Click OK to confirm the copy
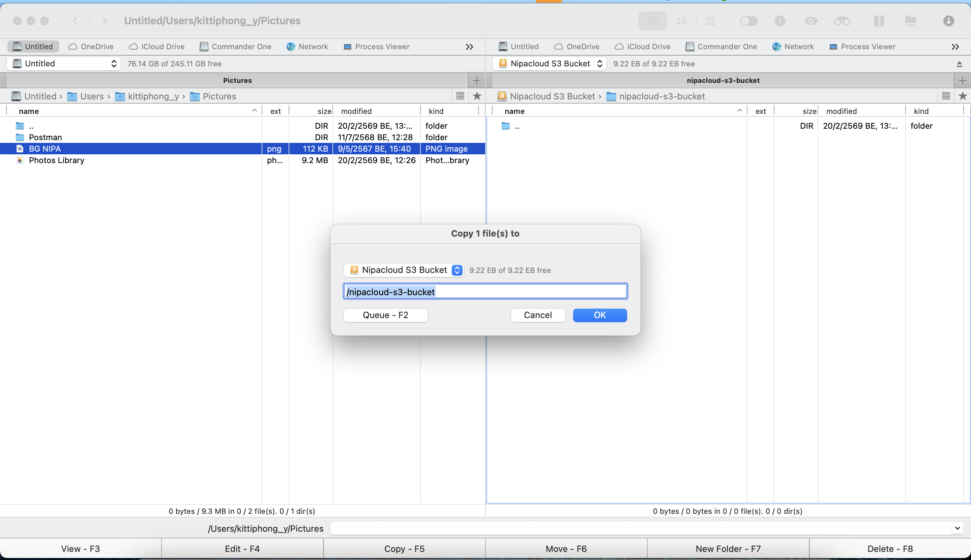 [599, 315]
